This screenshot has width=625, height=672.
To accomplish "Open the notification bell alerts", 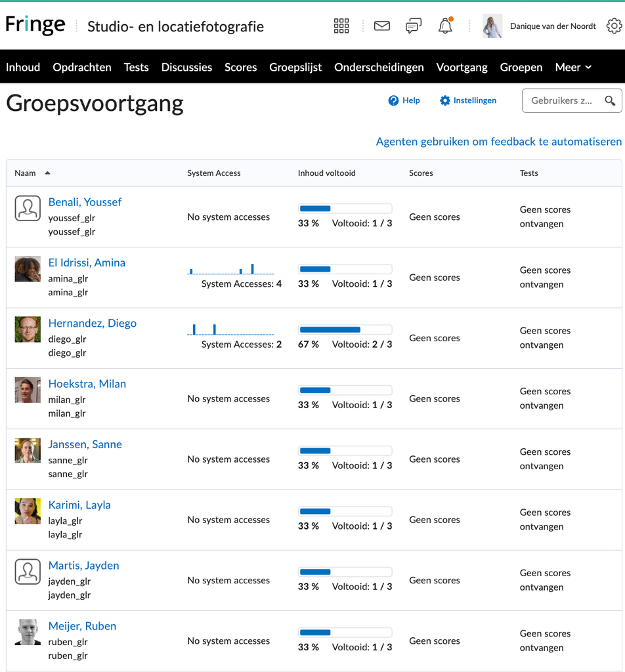I will (x=445, y=26).
